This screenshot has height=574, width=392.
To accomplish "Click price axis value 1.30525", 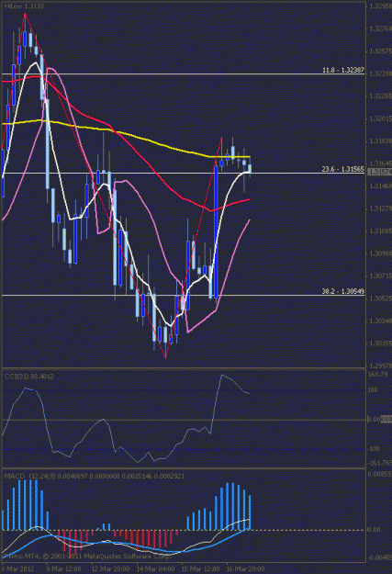I will (x=381, y=298).
